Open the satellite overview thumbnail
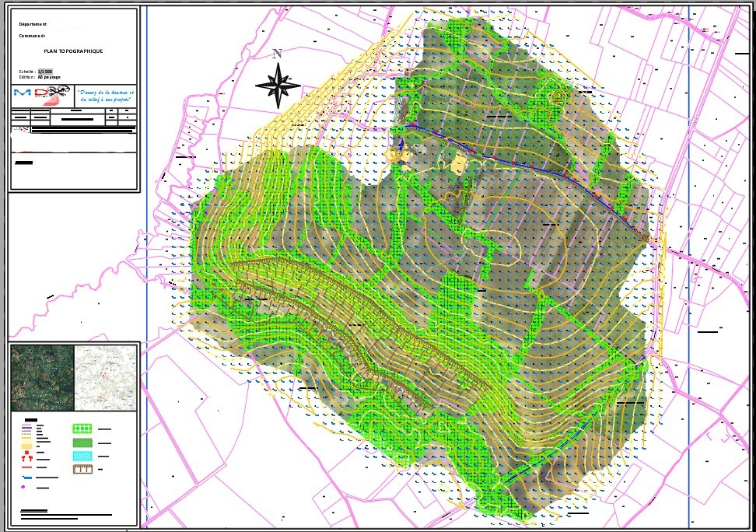Viewport: 756px width, 532px height. tap(42, 378)
